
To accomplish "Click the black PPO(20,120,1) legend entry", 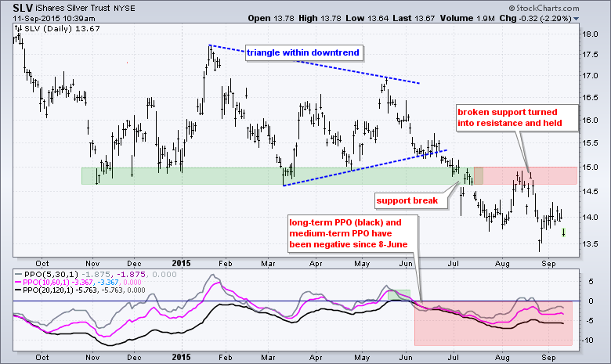I will [x=80, y=290].
